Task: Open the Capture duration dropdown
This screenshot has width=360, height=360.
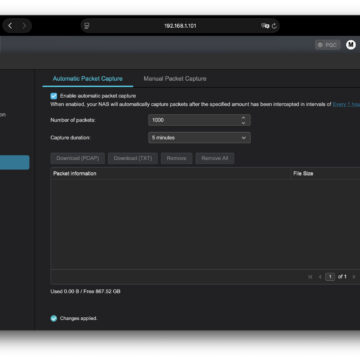Action: (x=199, y=138)
